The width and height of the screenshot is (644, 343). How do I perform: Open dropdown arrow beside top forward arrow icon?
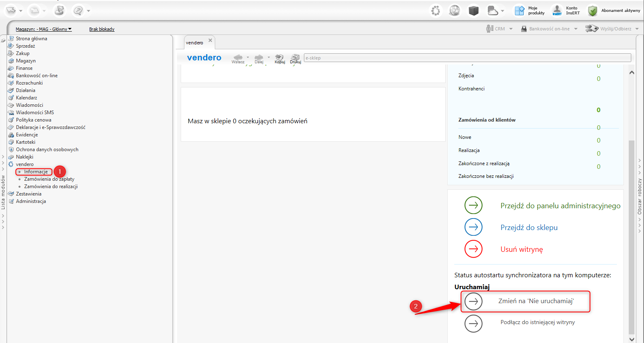pos(44,11)
